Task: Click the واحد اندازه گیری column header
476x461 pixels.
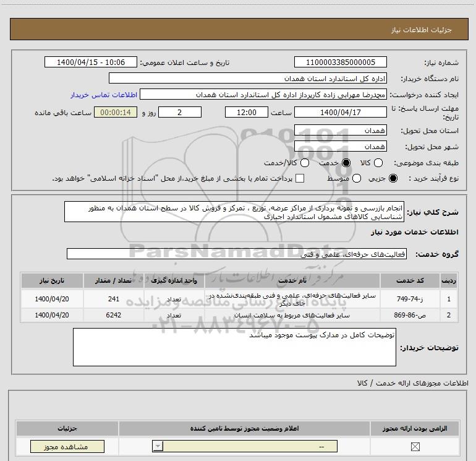Action: pos(174,280)
